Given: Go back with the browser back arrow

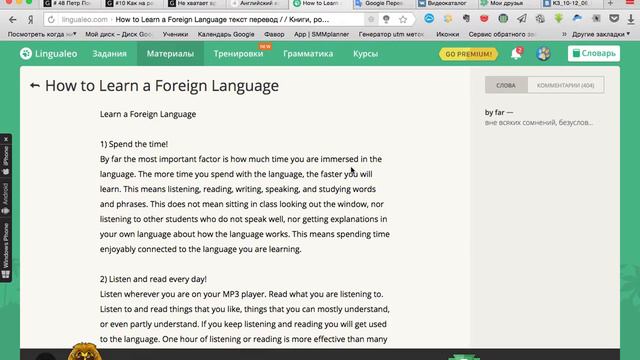Looking at the screenshot, I should 13,19.
